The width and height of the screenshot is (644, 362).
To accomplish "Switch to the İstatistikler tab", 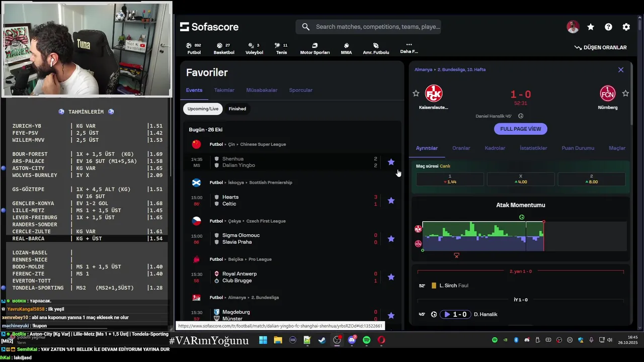I will [x=533, y=148].
